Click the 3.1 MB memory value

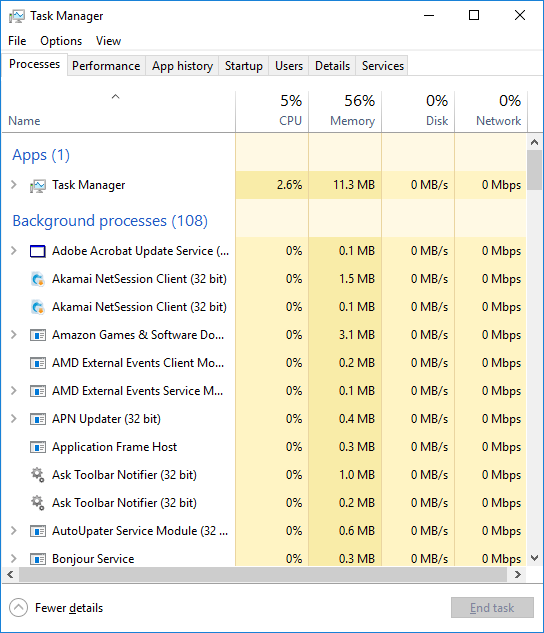[x=357, y=335]
